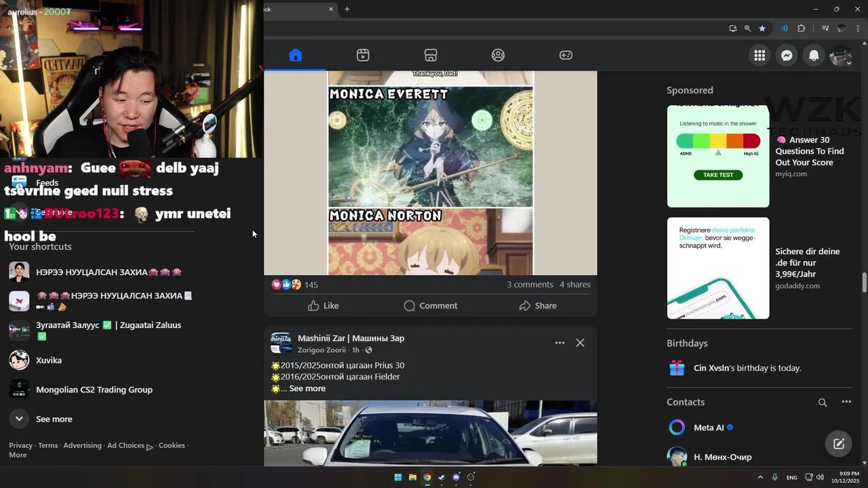
Task: Open the Facebook menu grid icon
Action: coord(759,56)
